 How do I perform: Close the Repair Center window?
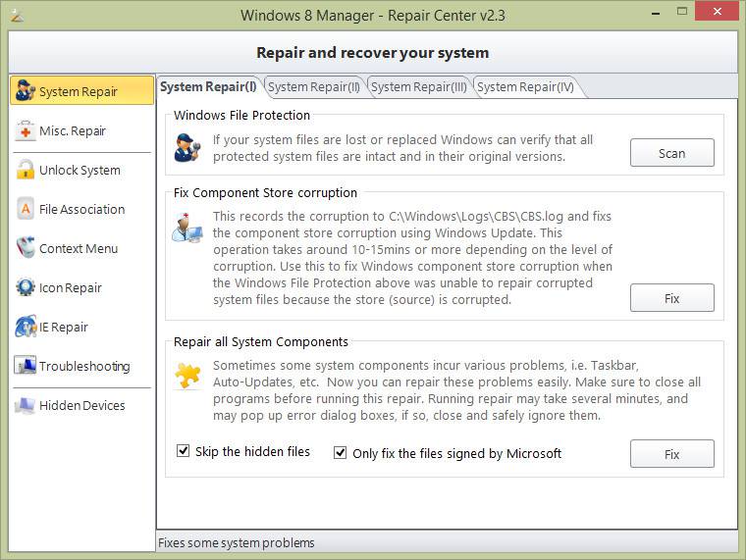pyautogui.click(x=717, y=11)
